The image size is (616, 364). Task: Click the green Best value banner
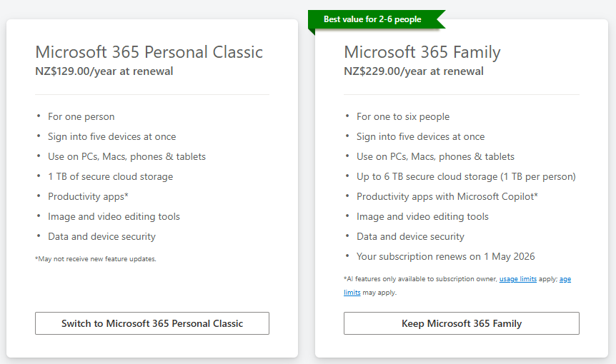(x=372, y=19)
